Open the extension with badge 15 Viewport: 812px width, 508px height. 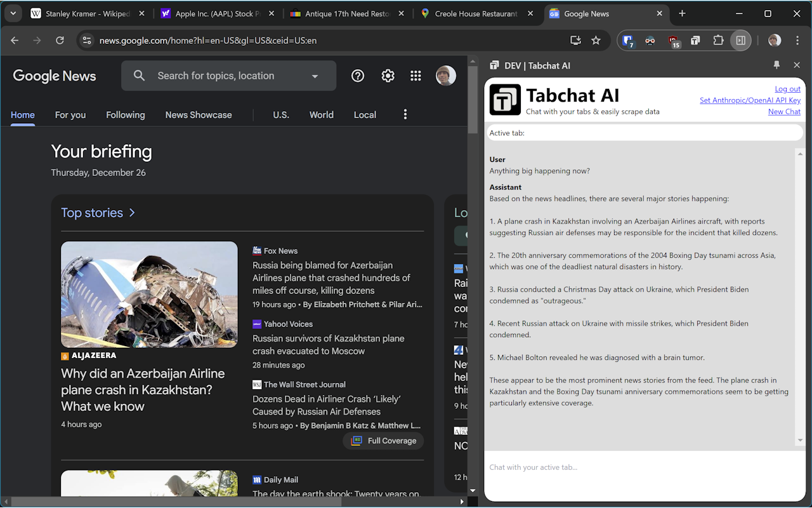coord(673,41)
